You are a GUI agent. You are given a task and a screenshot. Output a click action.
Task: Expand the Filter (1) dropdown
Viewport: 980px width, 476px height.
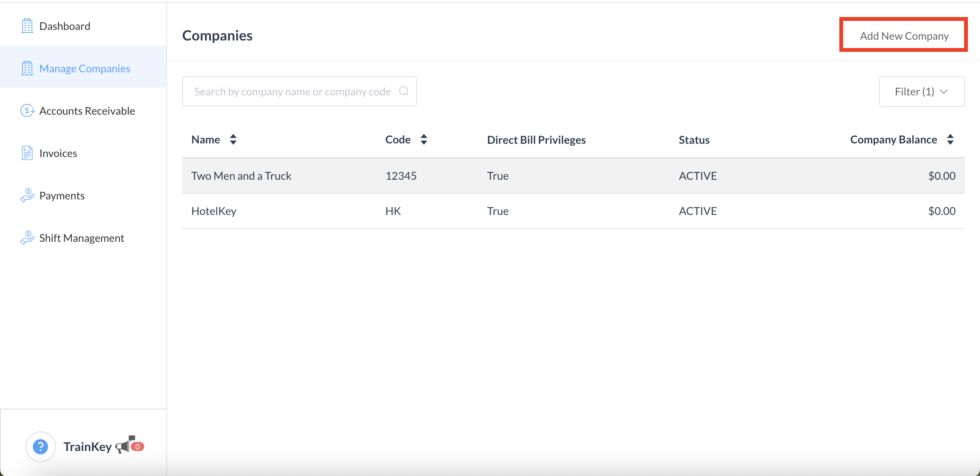[921, 92]
